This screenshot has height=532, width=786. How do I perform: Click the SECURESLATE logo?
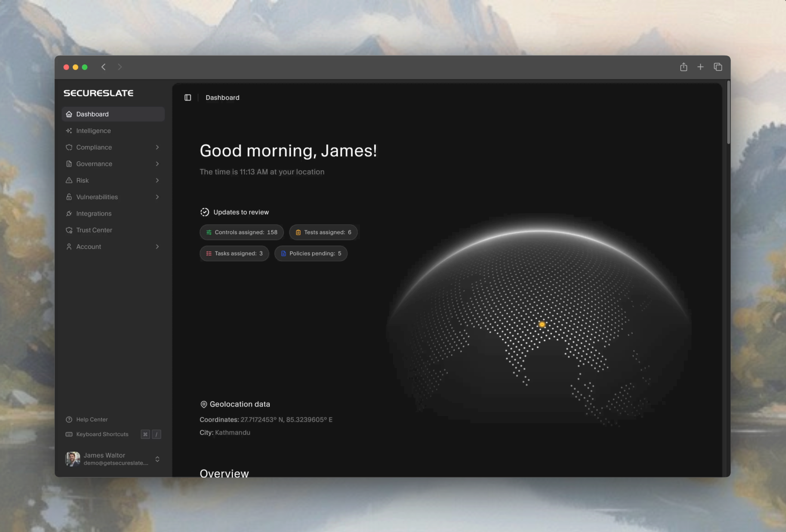click(99, 93)
